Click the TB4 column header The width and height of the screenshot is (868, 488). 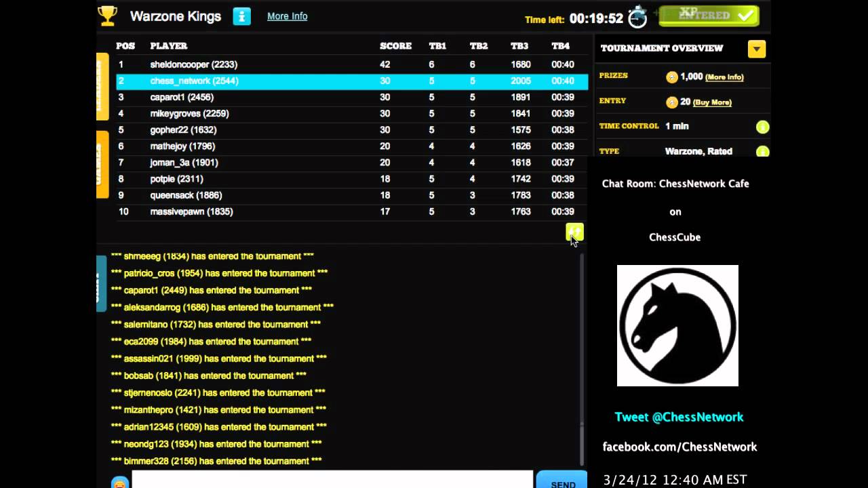pos(561,46)
